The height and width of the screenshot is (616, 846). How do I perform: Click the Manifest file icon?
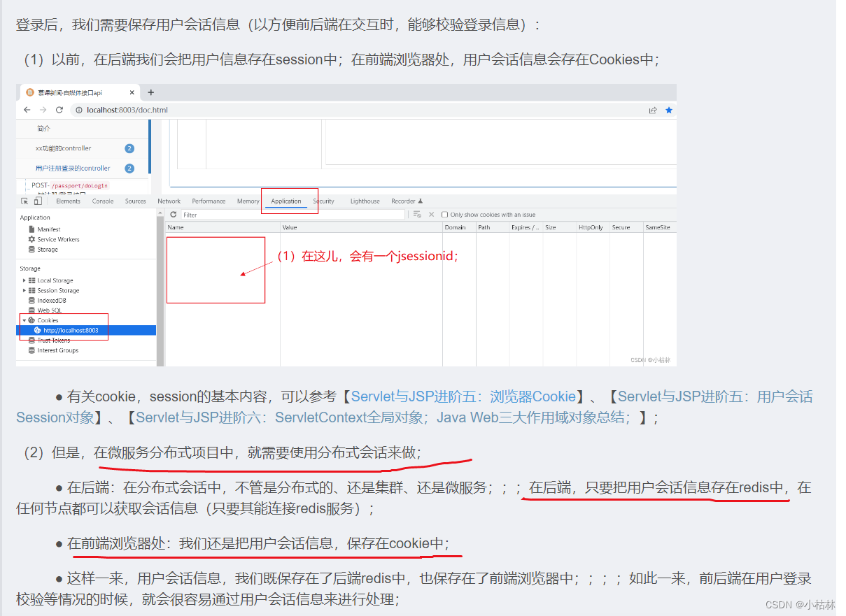tap(31, 229)
